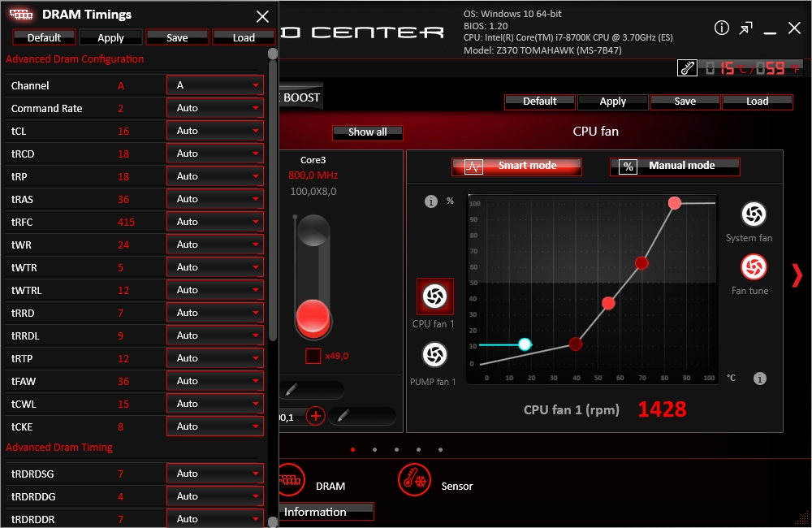Expand the tCKE dropdown

[x=215, y=427]
